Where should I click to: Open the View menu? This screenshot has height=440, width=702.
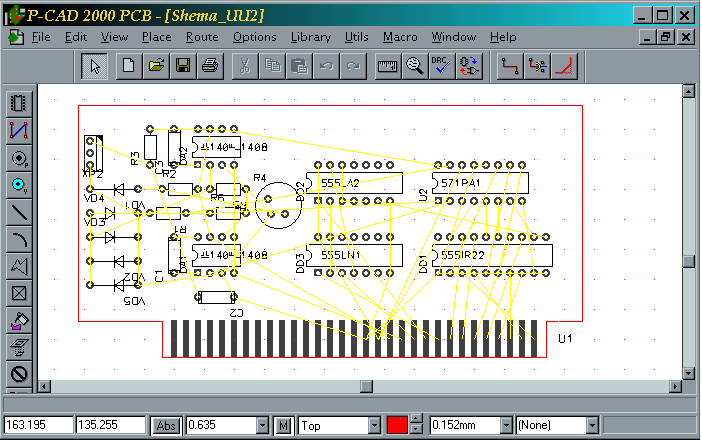point(114,37)
